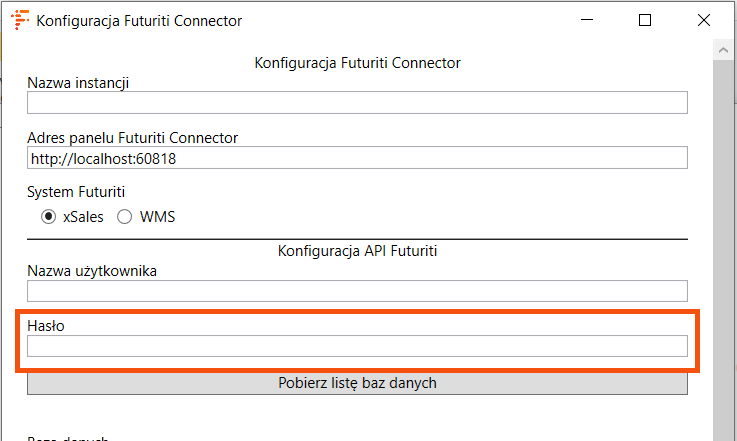The width and height of the screenshot is (737, 441).
Task: Click the Nazwa instancji label
Action: (x=78, y=82)
